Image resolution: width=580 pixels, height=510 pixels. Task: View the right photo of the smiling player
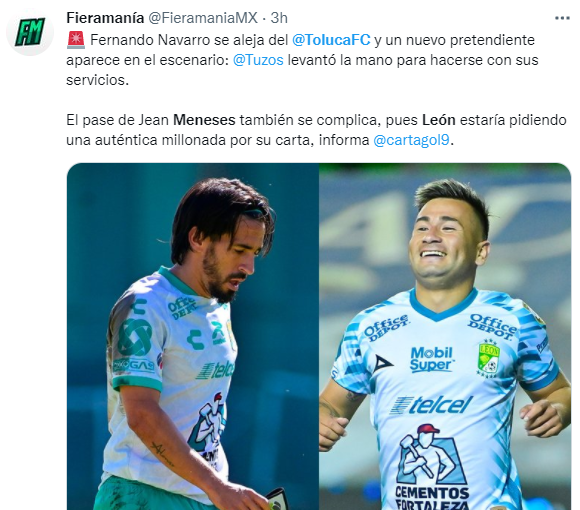pos(445,336)
